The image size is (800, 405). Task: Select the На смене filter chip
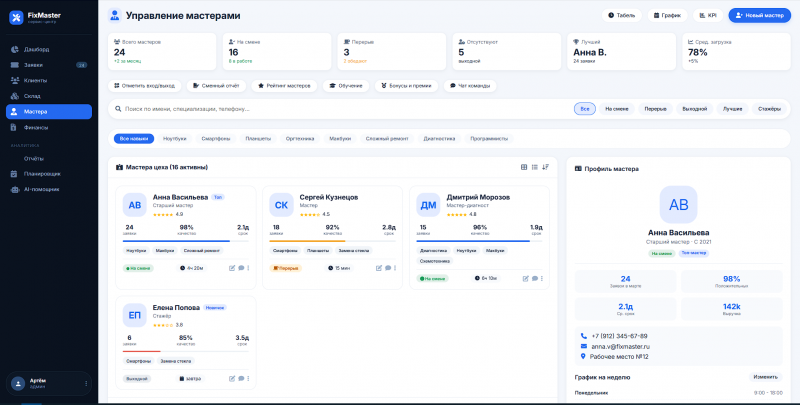click(x=616, y=109)
